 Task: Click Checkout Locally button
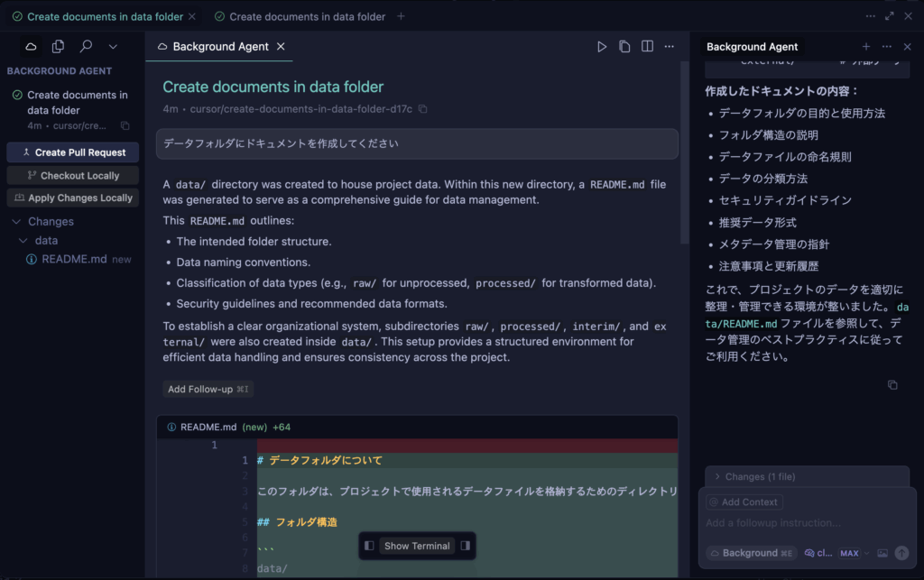tap(73, 176)
